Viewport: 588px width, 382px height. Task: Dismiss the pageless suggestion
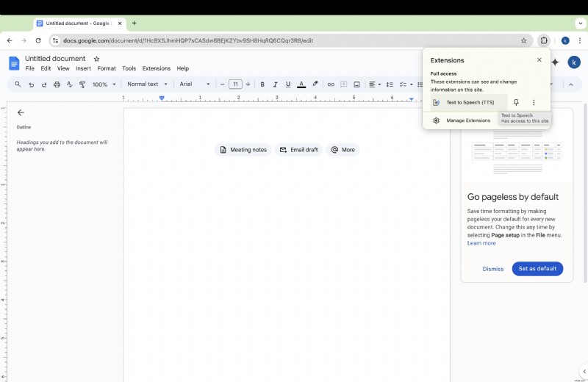492,269
